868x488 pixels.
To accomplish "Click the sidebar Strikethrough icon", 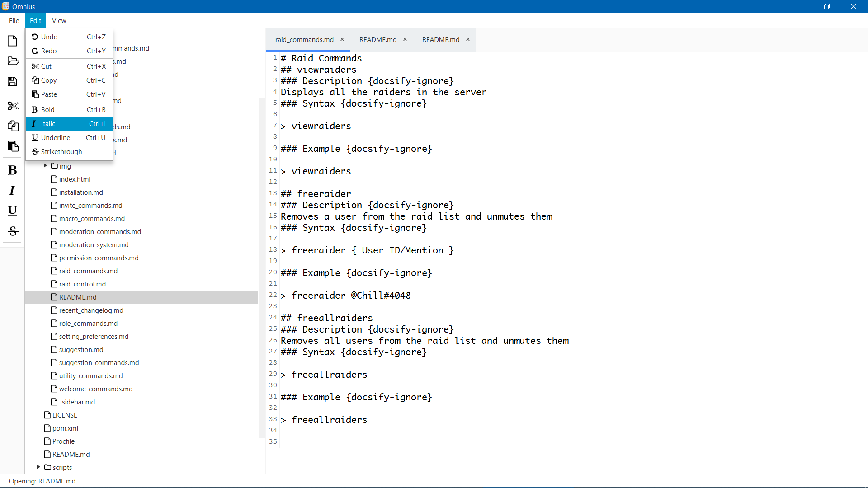I will pyautogui.click(x=13, y=231).
